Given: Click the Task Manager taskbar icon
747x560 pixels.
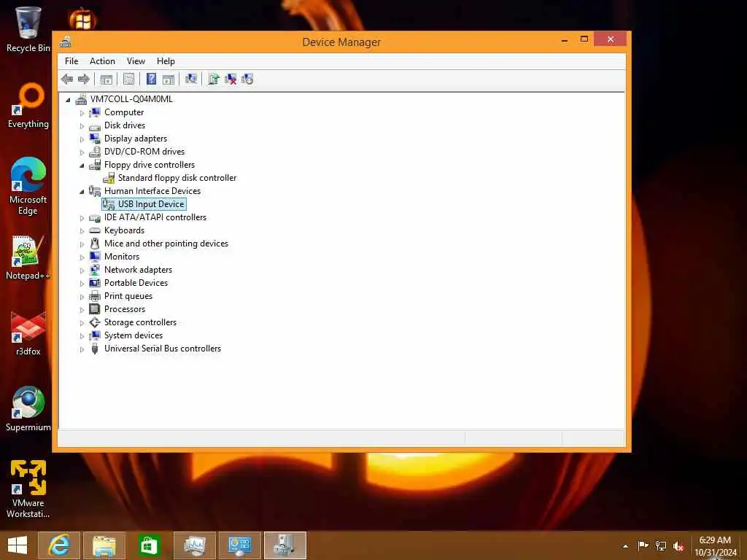Looking at the screenshot, I should (195, 545).
